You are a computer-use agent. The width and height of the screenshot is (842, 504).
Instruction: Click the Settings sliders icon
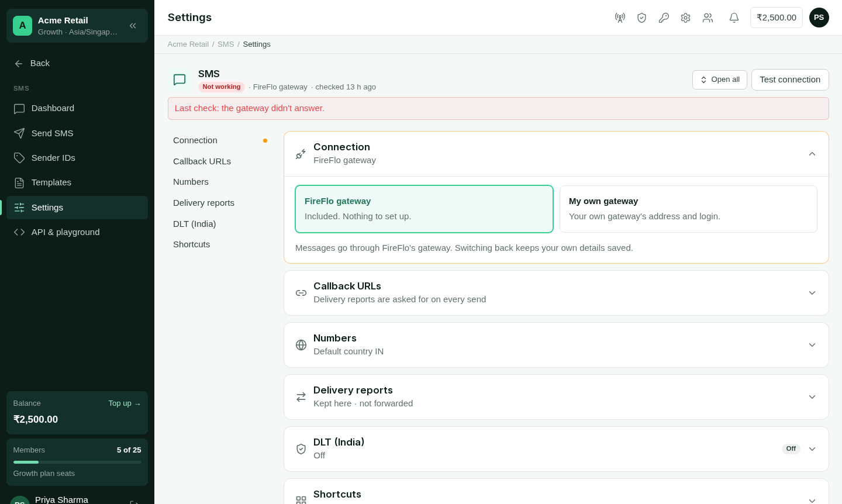click(x=19, y=208)
